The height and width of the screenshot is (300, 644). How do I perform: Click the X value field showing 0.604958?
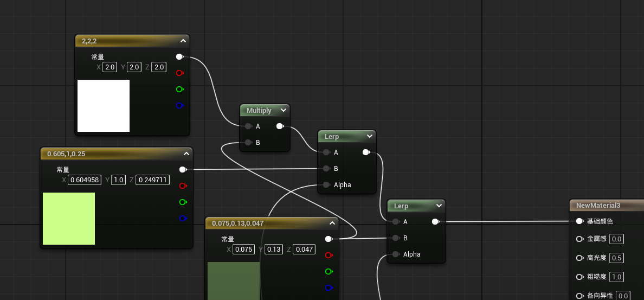click(x=85, y=180)
